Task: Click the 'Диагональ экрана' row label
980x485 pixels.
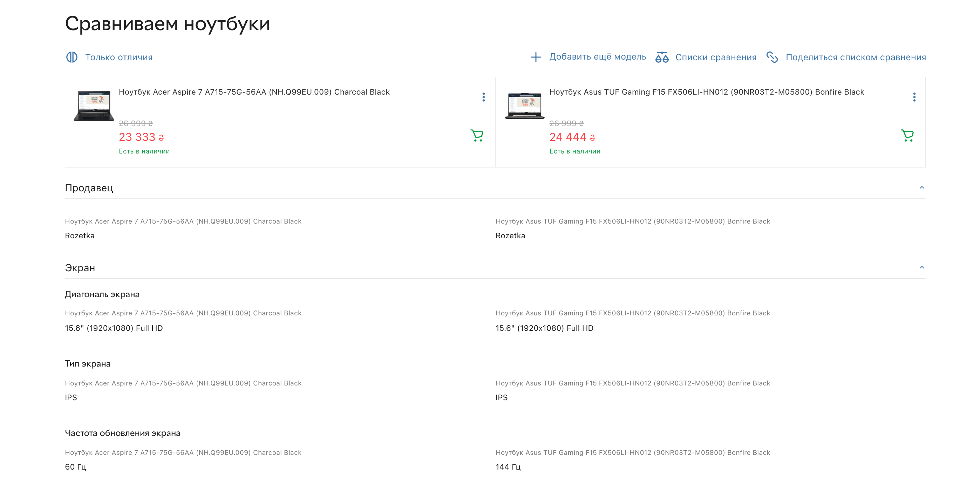Action: 102,294
